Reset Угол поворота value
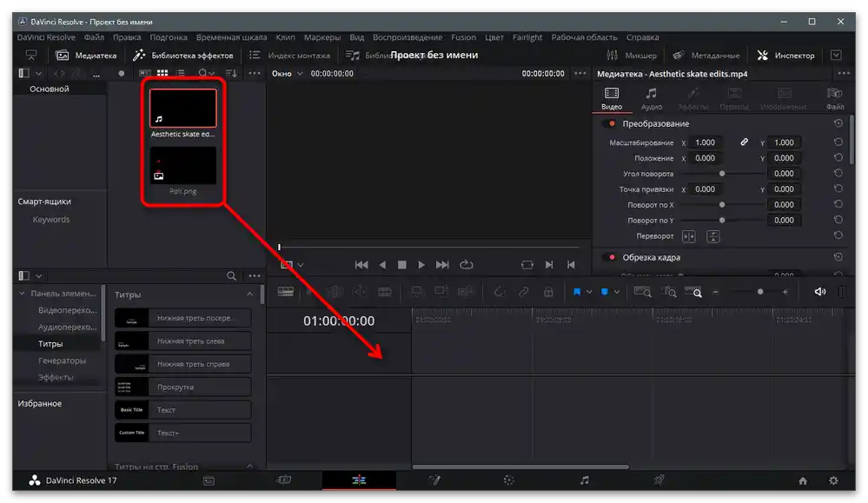Image resolution: width=868 pixels, height=503 pixels. (838, 173)
